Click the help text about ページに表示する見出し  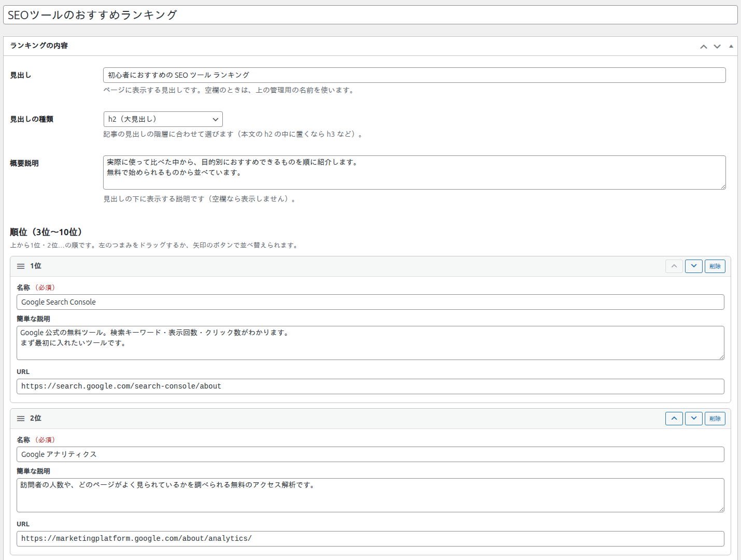click(230, 90)
